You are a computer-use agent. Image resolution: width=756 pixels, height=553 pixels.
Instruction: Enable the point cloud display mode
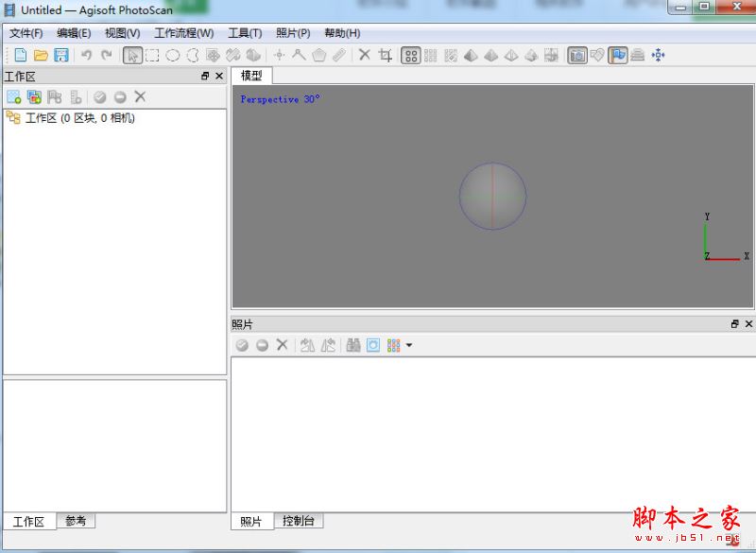pos(411,55)
